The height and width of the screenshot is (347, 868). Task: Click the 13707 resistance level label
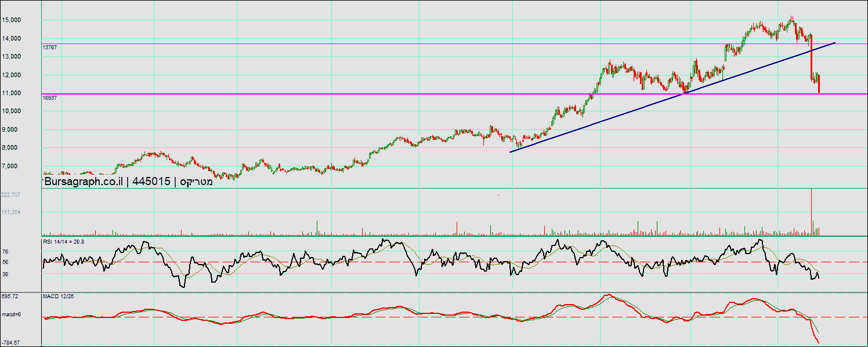pos(50,47)
